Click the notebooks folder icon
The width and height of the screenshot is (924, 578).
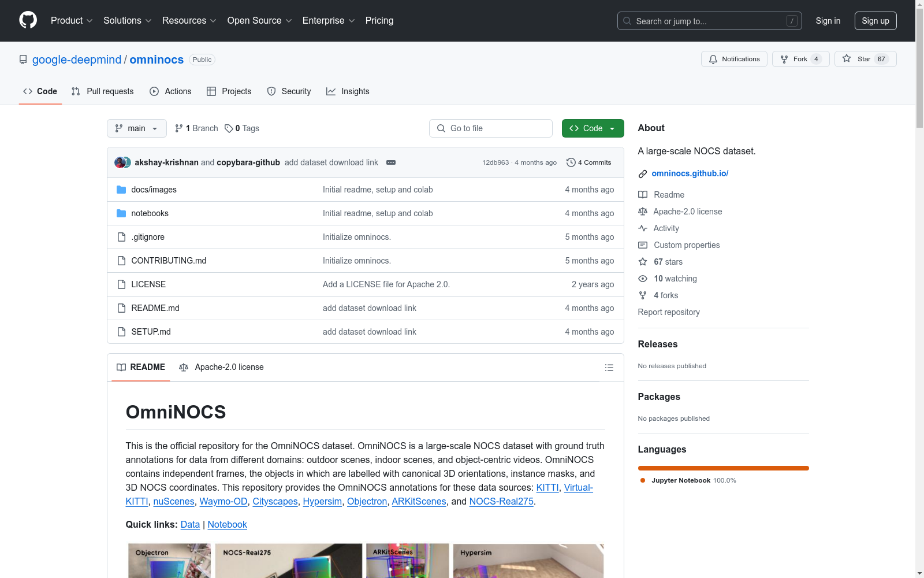(x=121, y=213)
